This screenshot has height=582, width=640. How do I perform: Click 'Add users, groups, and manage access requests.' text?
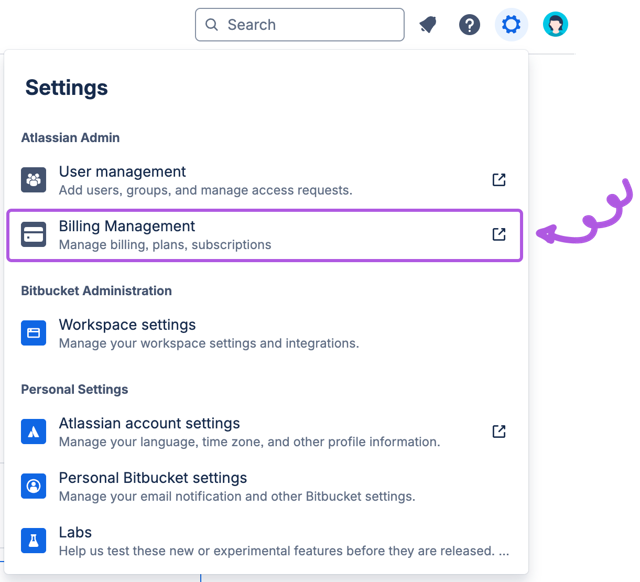point(205,190)
